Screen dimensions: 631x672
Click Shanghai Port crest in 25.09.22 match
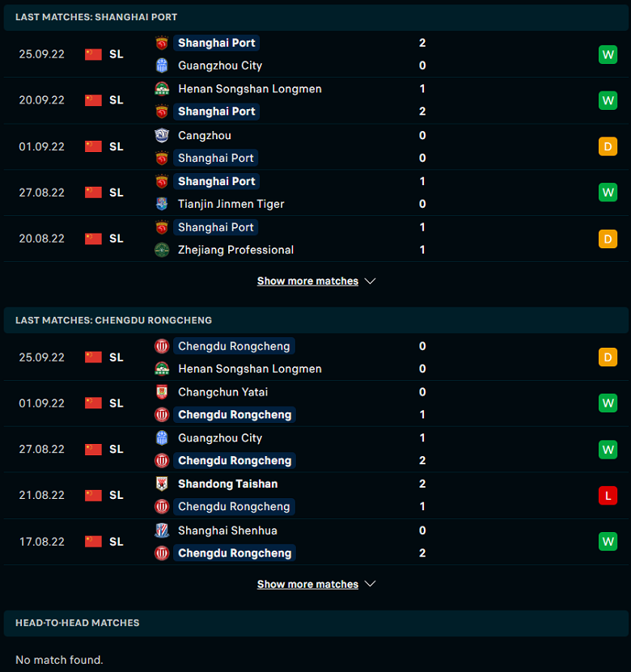pyautogui.click(x=162, y=43)
